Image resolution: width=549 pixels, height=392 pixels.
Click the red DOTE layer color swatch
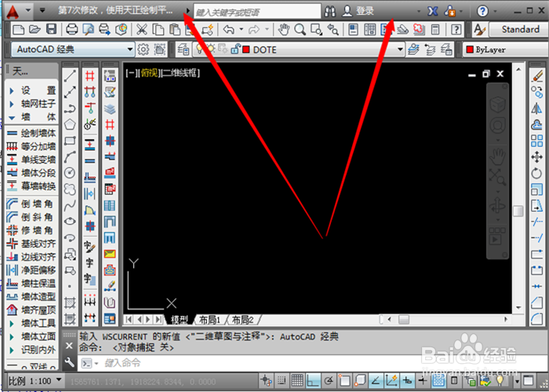point(246,49)
